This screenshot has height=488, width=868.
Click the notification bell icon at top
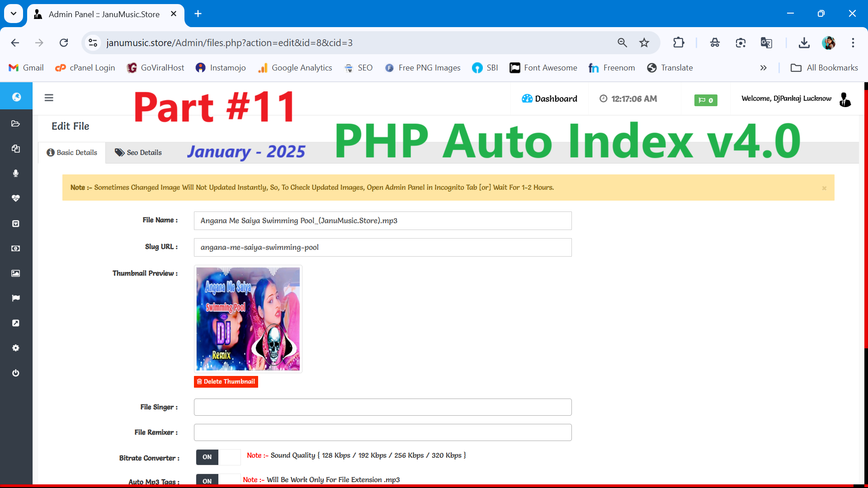click(x=706, y=99)
